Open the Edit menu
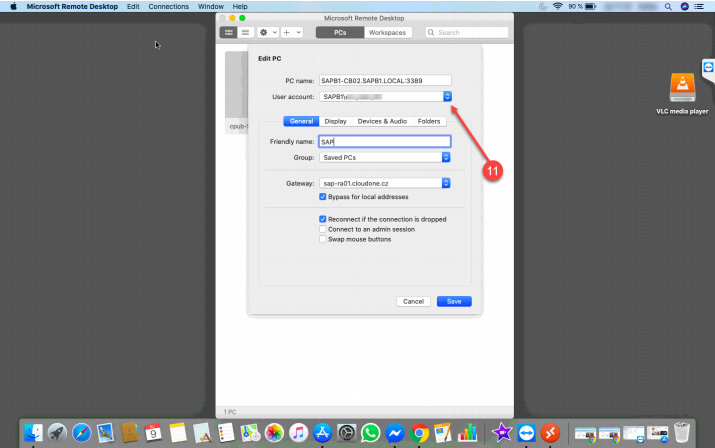This screenshot has width=715, height=448. pyautogui.click(x=133, y=6)
